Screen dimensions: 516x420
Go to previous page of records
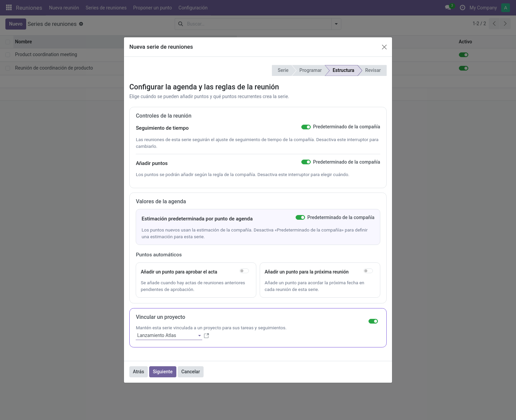coord(494,24)
